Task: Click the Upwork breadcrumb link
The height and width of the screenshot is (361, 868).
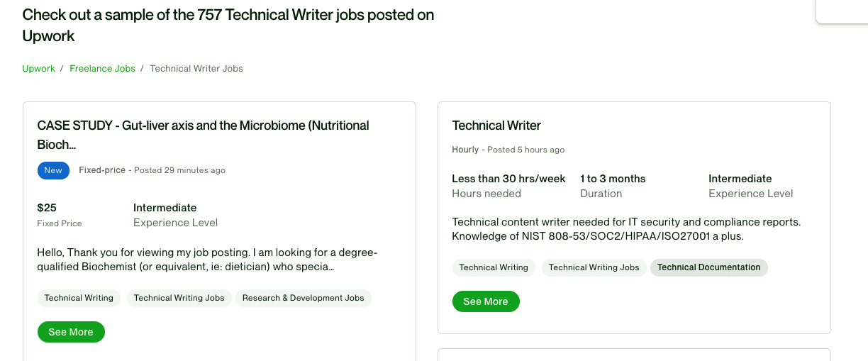Action: pyautogui.click(x=38, y=69)
